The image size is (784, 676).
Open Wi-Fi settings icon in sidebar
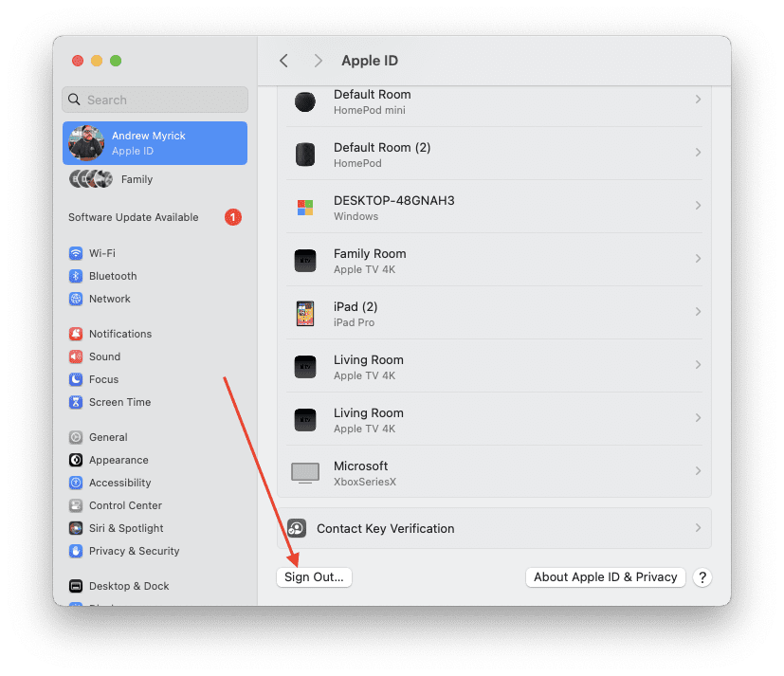click(x=76, y=253)
